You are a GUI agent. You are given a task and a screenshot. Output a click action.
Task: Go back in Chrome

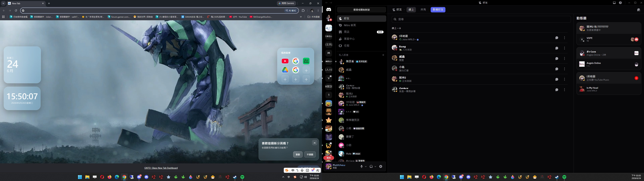[x=4, y=11]
